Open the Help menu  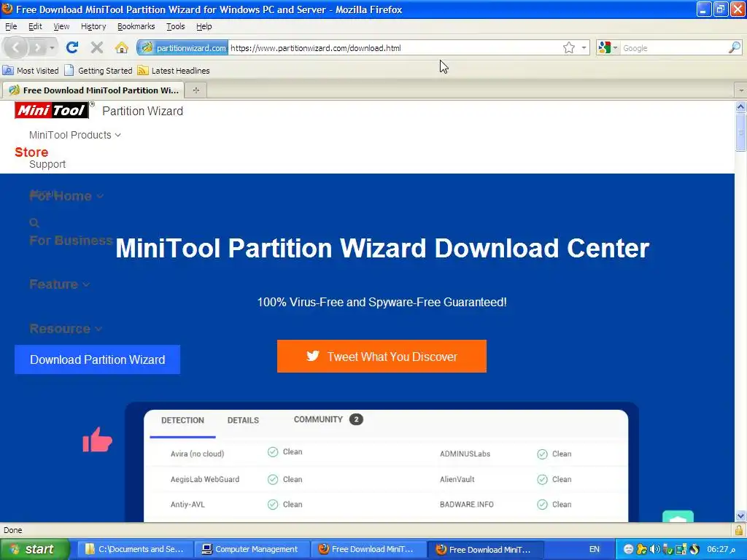point(204,26)
